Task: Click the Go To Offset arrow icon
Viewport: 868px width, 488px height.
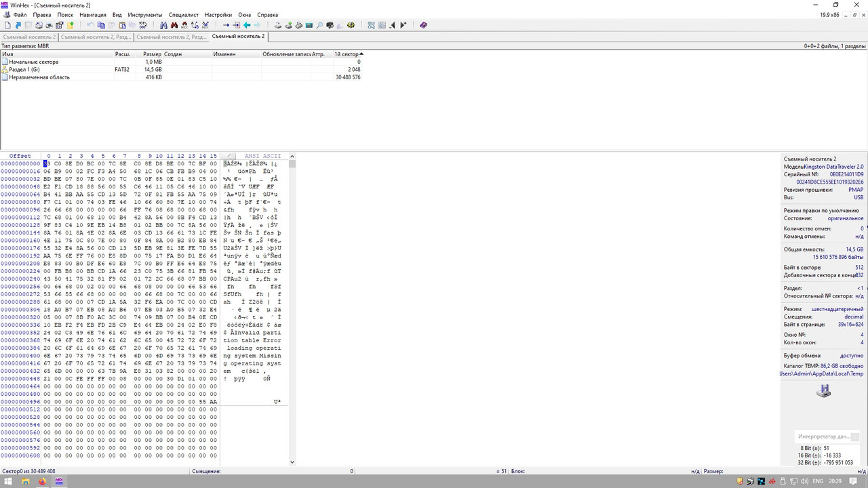Action: pyautogui.click(x=226, y=25)
